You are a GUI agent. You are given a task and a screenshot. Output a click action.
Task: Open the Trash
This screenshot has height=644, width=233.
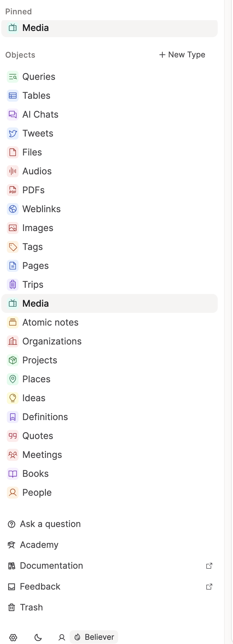tap(31, 607)
